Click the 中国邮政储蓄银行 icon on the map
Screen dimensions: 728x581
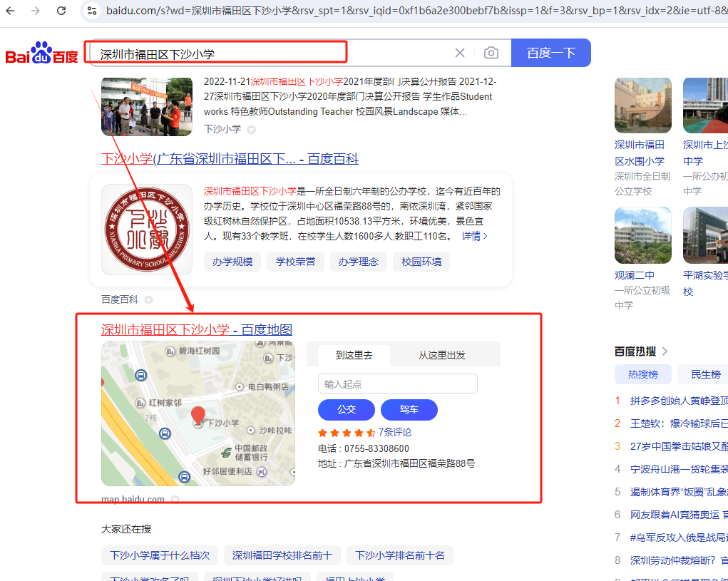pyautogui.click(x=226, y=453)
